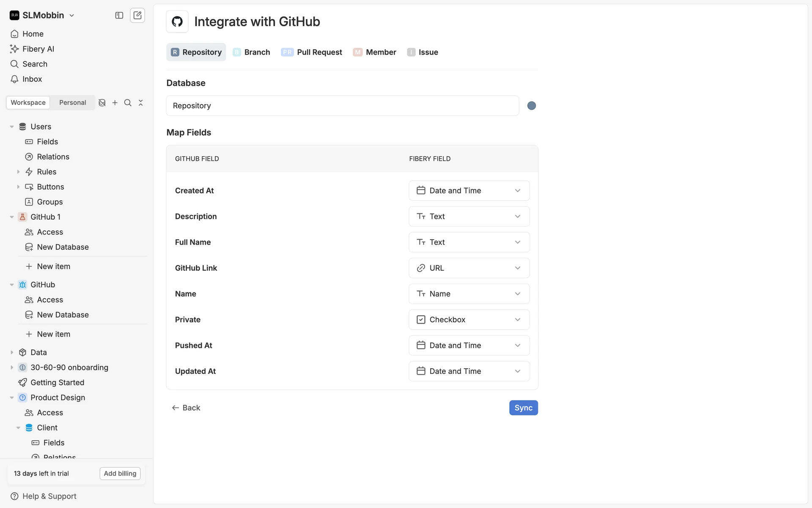Collapse the GitHub 1 space
The width and height of the screenshot is (812, 508).
12,217
